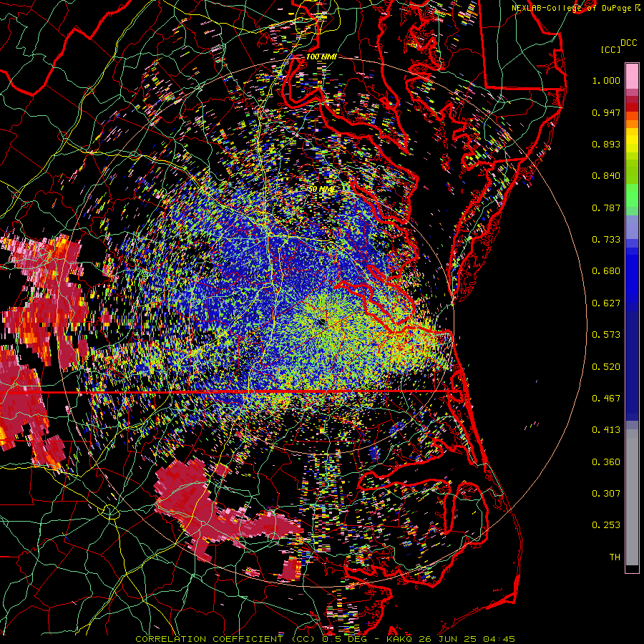Click the Correlation Coefficient caption at bottom

click(x=326, y=639)
